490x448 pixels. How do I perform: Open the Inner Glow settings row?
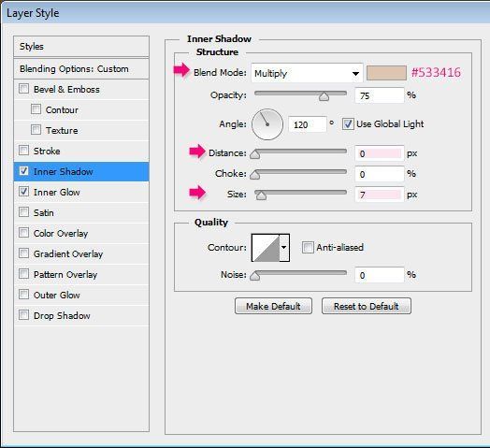click(81, 192)
